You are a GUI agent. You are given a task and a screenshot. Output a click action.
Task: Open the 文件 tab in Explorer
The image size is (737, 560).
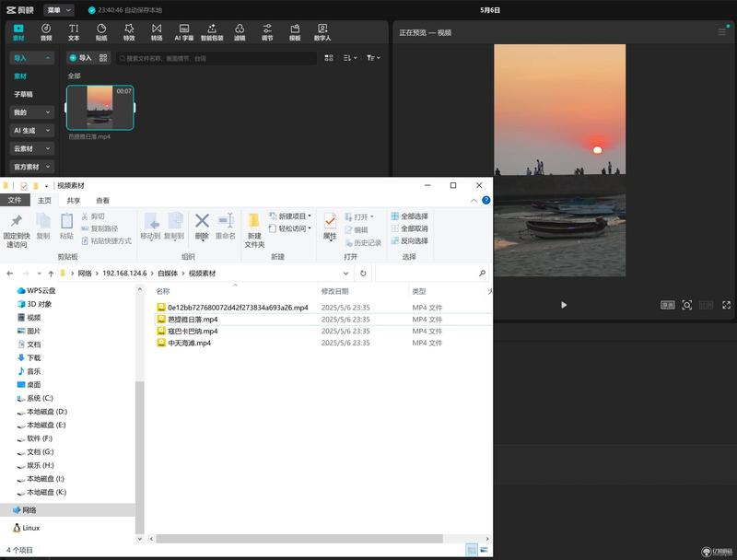pyautogui.click(x=15, y=200)
